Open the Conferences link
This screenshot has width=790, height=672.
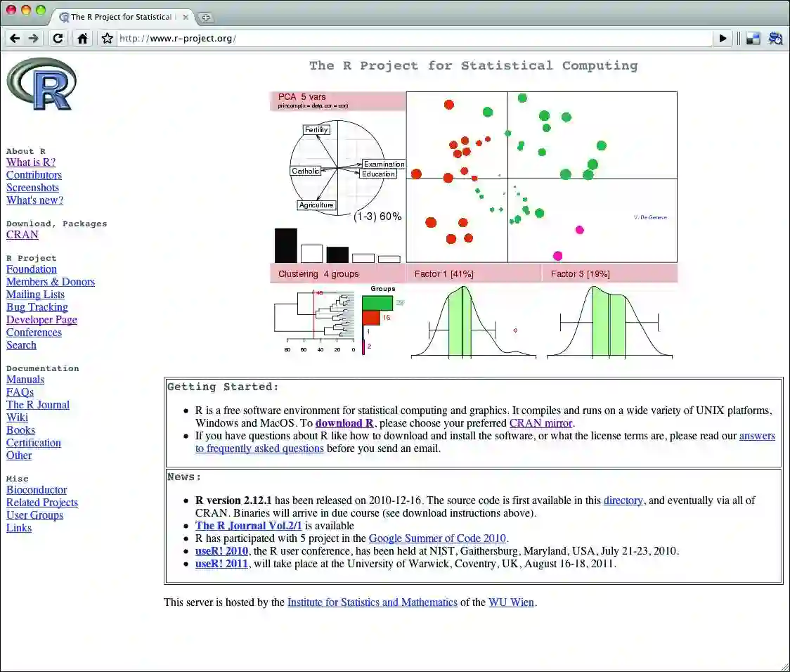34,332
